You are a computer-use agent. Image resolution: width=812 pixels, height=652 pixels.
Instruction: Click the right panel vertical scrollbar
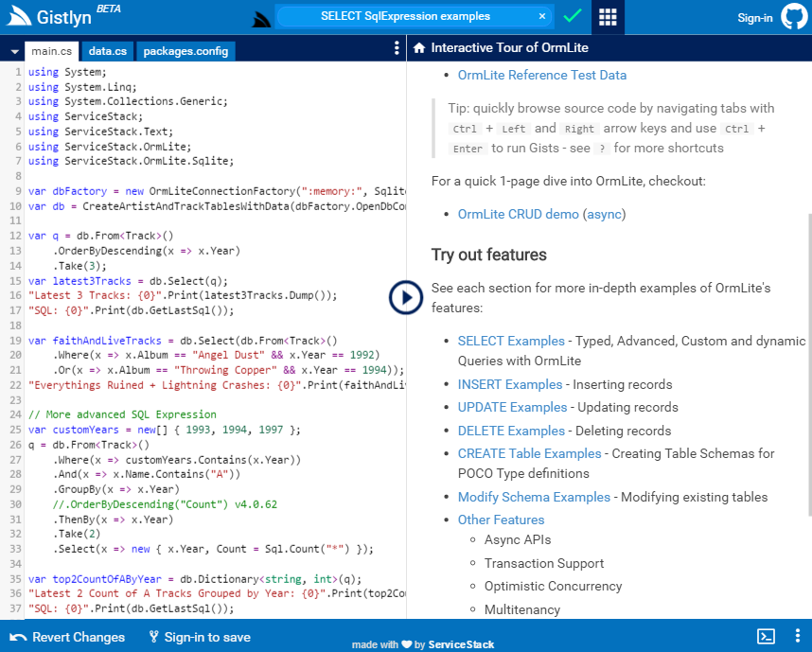809,364
